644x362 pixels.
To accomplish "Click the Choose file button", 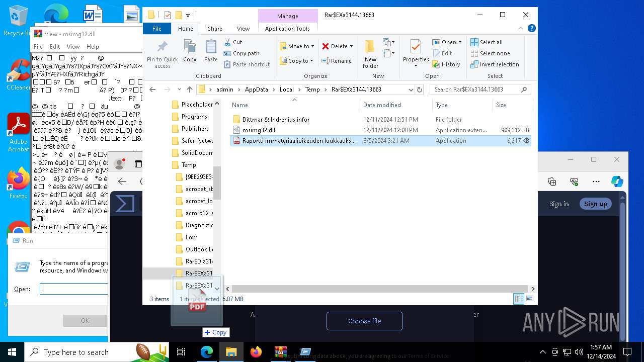I will pyautogui.click(x=365, y=321).
